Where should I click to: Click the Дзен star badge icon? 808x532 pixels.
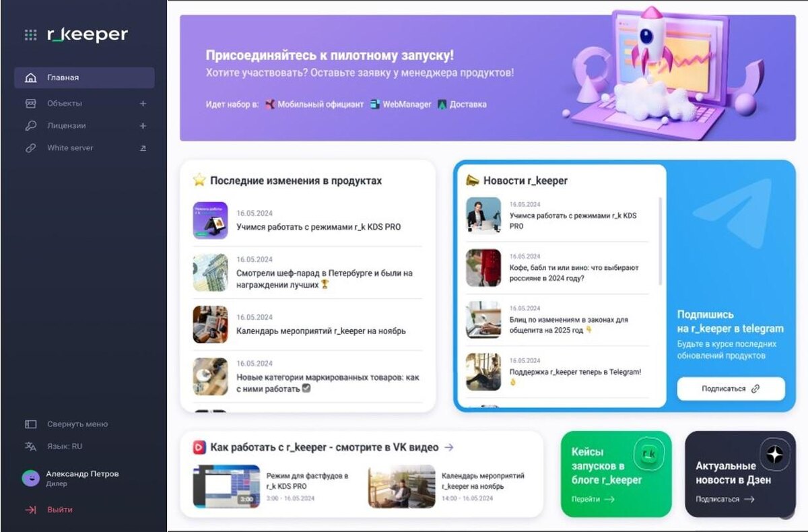click(774, 455)
